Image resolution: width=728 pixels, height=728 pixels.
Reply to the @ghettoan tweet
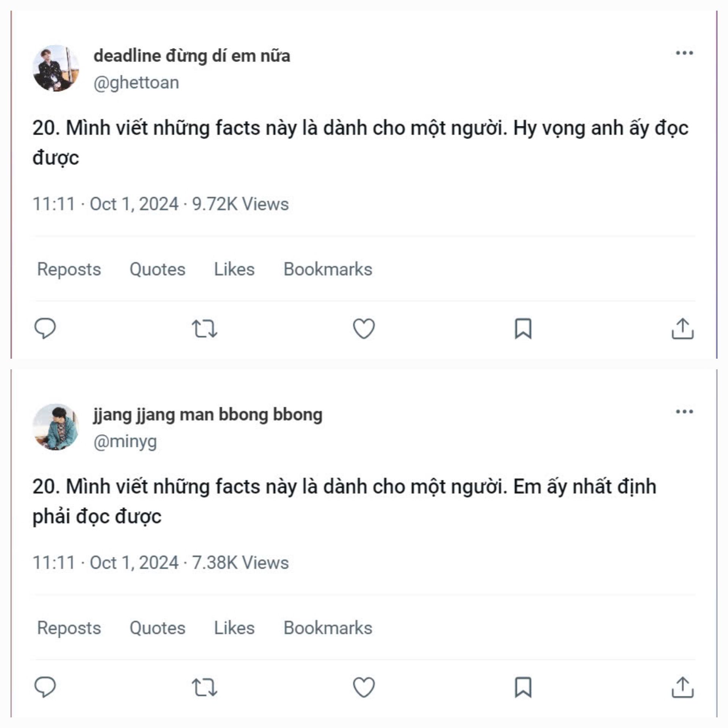tap(45, 328)
